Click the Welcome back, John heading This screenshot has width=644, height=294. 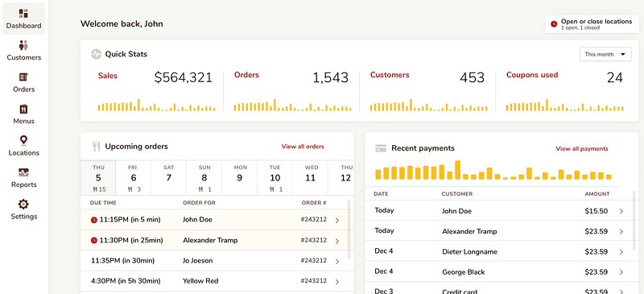click(122, 24)
